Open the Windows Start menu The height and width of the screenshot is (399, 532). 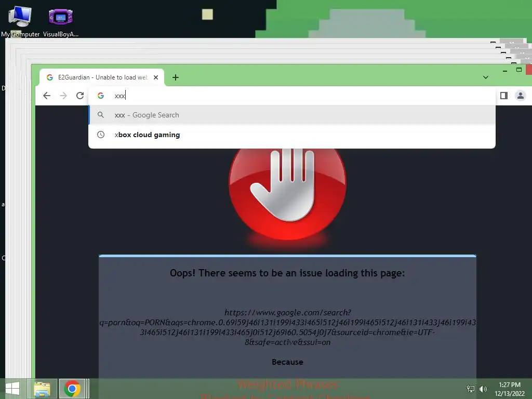click(x=12, y=389)
